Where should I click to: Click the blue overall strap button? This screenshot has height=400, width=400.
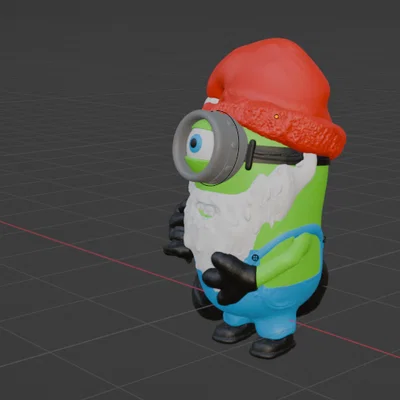point(255,258)
